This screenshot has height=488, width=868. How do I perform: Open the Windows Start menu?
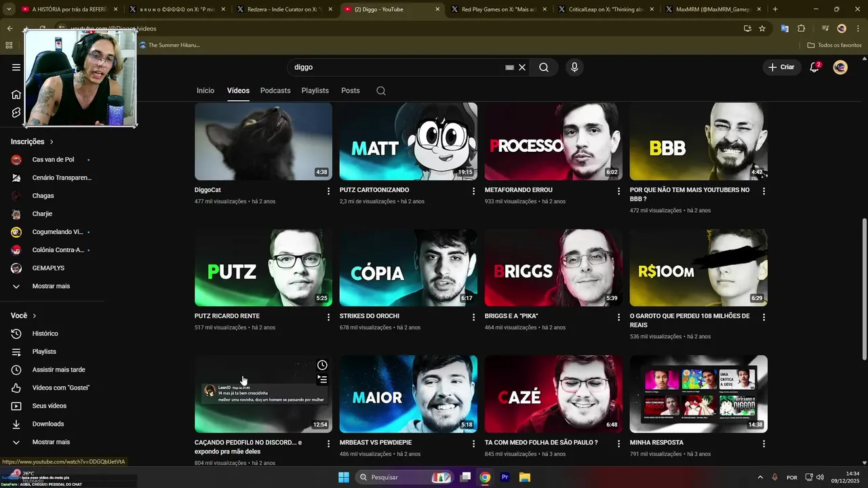click(344, 477)
